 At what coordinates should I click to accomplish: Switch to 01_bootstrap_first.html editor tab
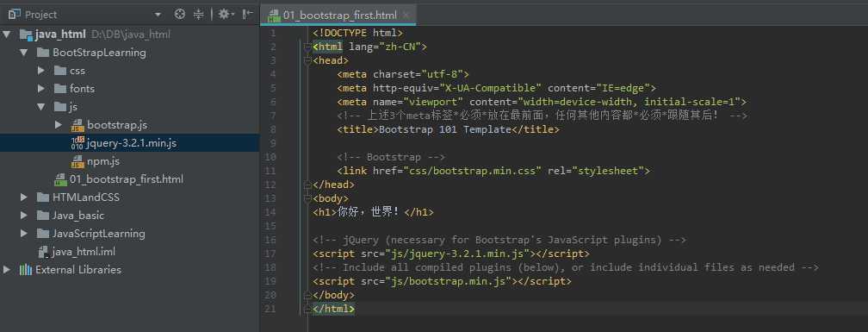pos(339,16)
